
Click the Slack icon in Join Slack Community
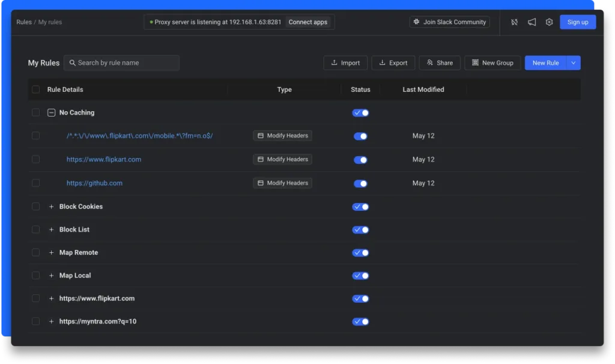tap(417, 22)
